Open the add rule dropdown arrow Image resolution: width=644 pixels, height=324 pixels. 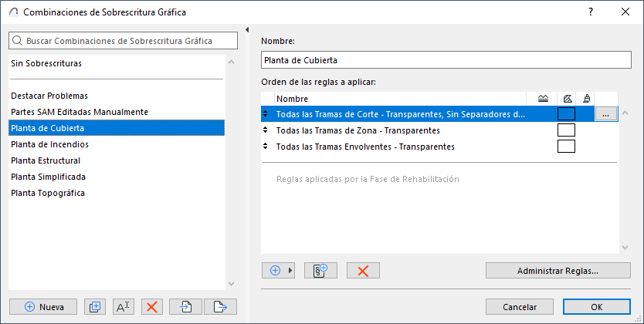(x=290, y=271)
